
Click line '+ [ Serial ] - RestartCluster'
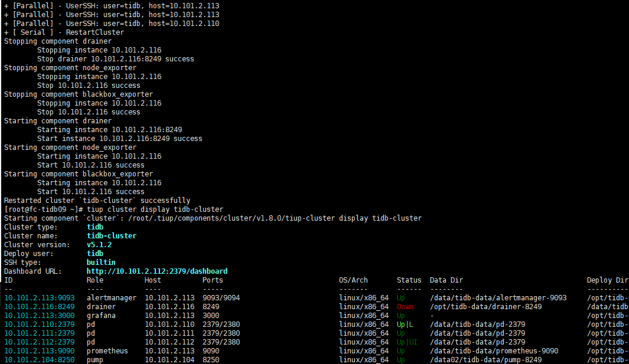(x=64, y=32)
